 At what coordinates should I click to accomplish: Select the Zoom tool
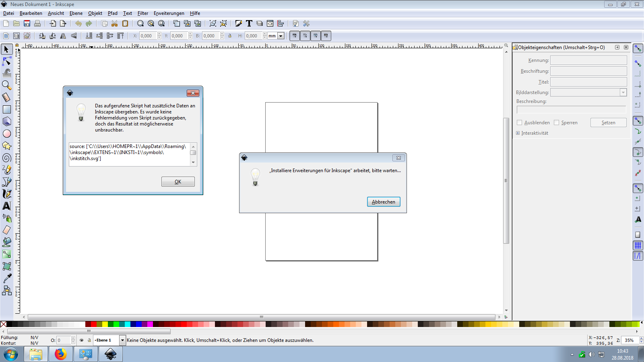click(x=6, y=85)
